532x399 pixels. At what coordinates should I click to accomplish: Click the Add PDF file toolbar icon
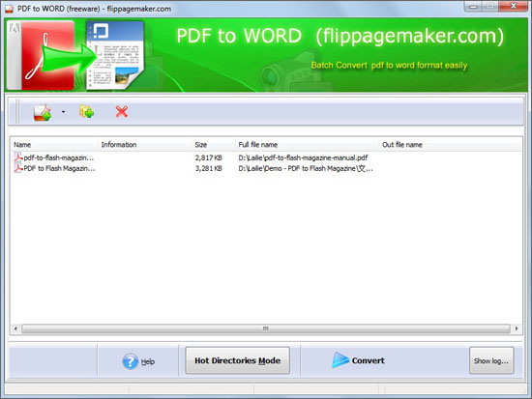pos(43,112)
